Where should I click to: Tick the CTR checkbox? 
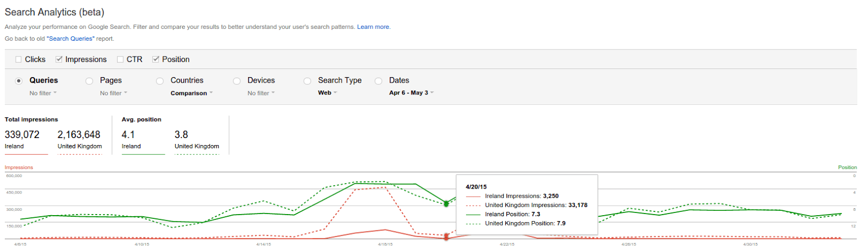(x=120, y=59)
